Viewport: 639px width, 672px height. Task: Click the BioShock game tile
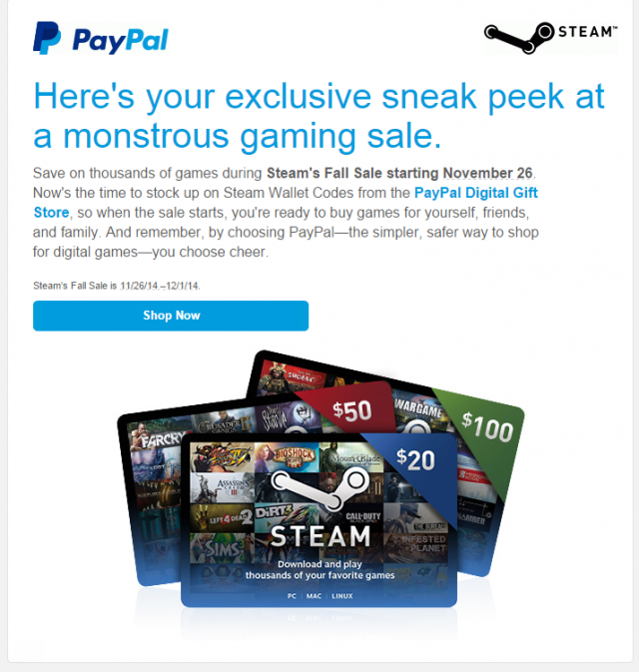[287, 457]
